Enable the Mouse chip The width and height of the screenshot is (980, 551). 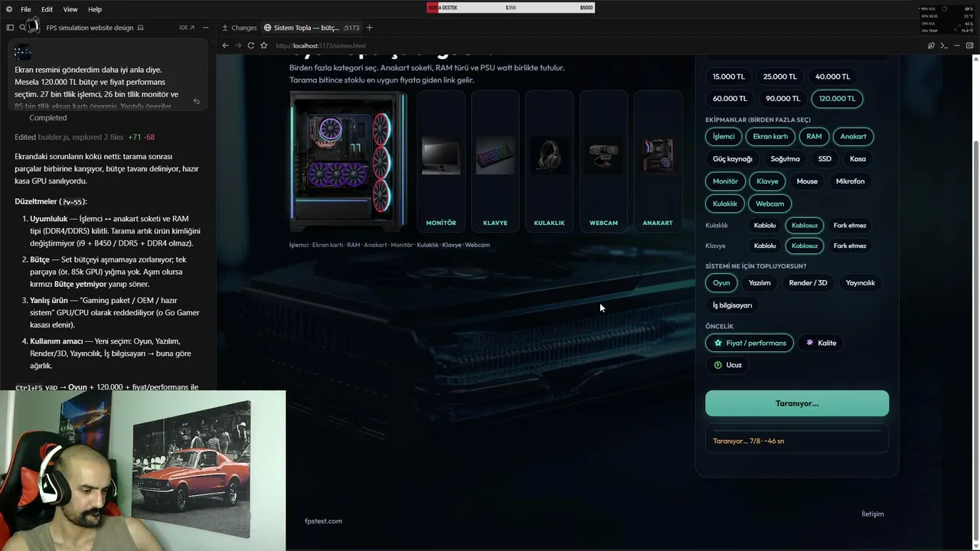(x=807, y=181)
